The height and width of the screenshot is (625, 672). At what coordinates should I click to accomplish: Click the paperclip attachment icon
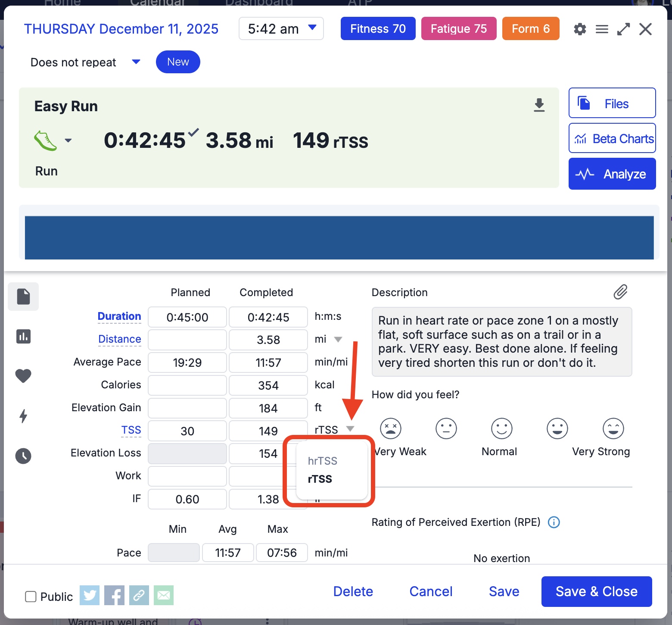tap(620, 292)
